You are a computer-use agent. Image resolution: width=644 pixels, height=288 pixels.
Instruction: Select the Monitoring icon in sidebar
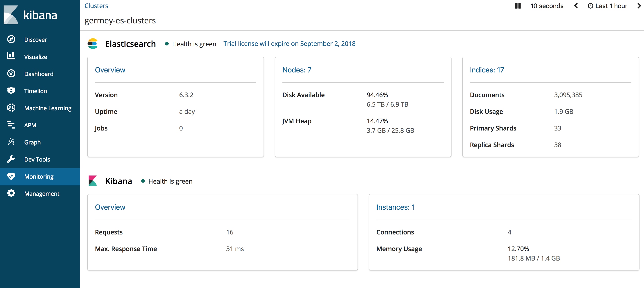pos(11,176)
